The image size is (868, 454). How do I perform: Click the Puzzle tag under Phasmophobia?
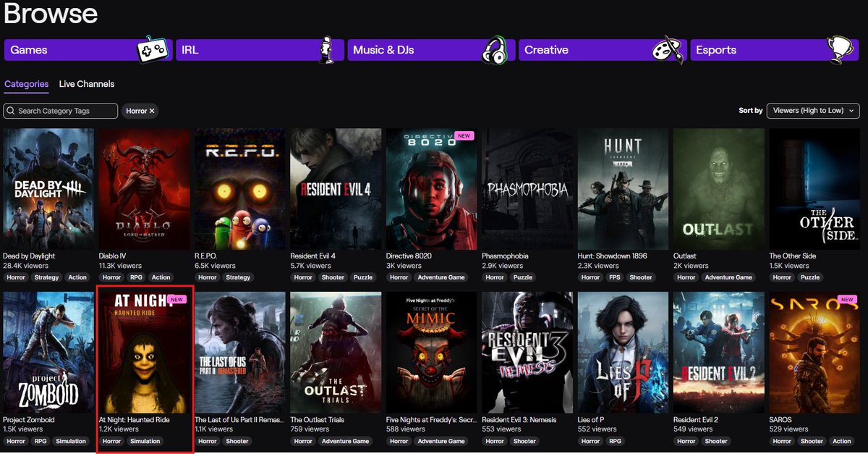tap(523, 277)
